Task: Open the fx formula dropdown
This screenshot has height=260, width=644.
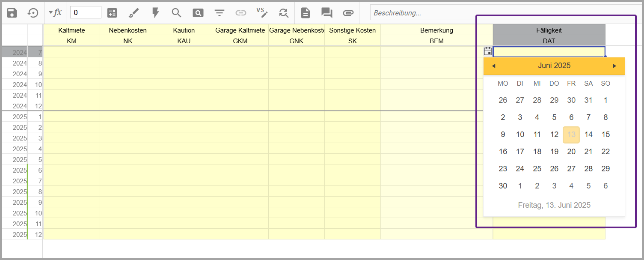Action: (55, 13)
